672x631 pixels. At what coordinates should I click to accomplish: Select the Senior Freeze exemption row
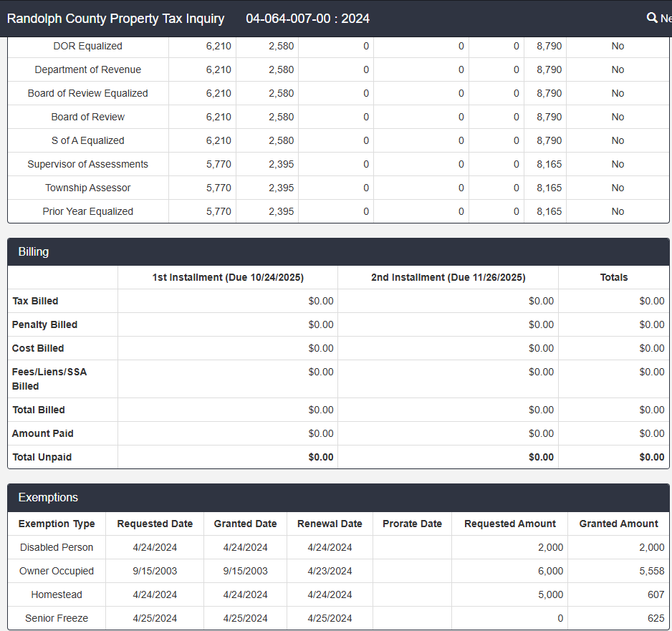(x=57, y=618)
